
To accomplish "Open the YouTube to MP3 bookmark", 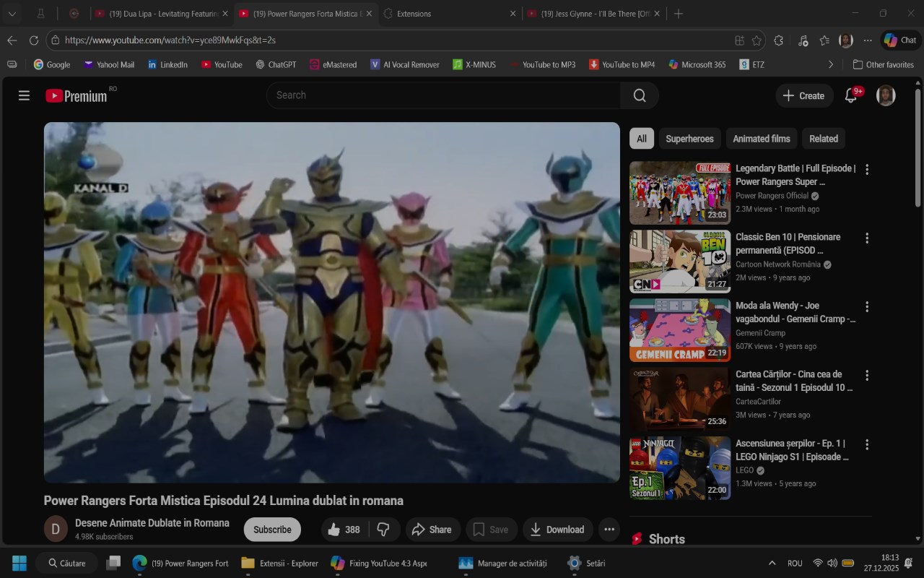I will 542,64.
